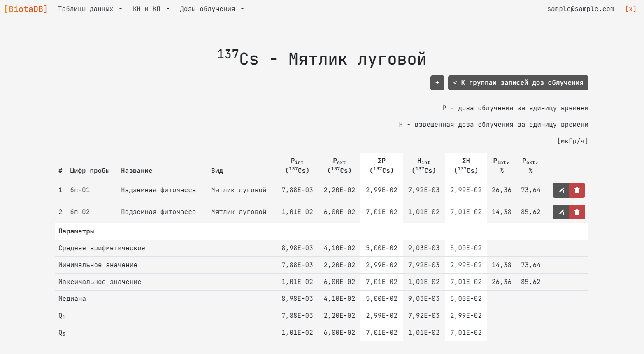This screenshot has height=354, width=644.
Task: Go back to группам записей доз облучения
Action: coord(518,83)
